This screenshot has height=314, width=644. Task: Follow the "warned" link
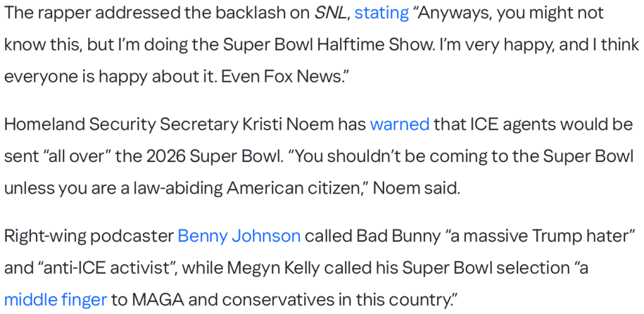click(400, 124)
